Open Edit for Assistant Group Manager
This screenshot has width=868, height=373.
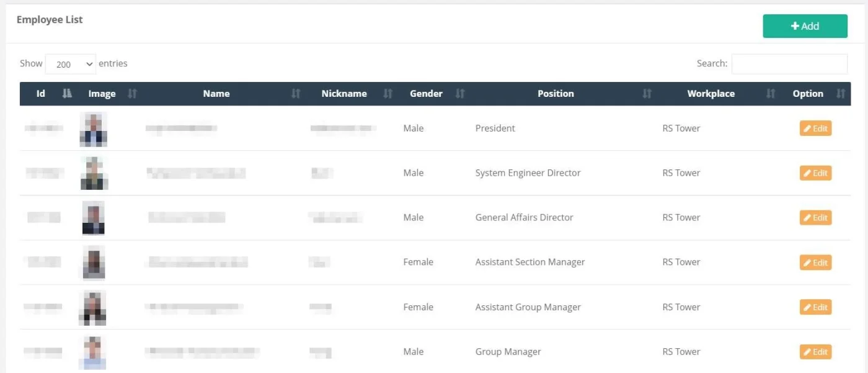point(815,307)
